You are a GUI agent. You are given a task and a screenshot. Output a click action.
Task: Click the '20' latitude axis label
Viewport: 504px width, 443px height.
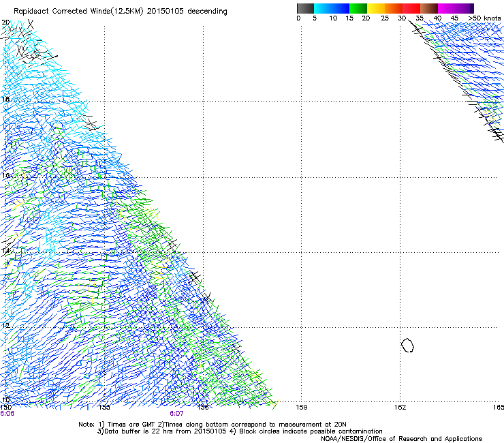pos(5,22)
